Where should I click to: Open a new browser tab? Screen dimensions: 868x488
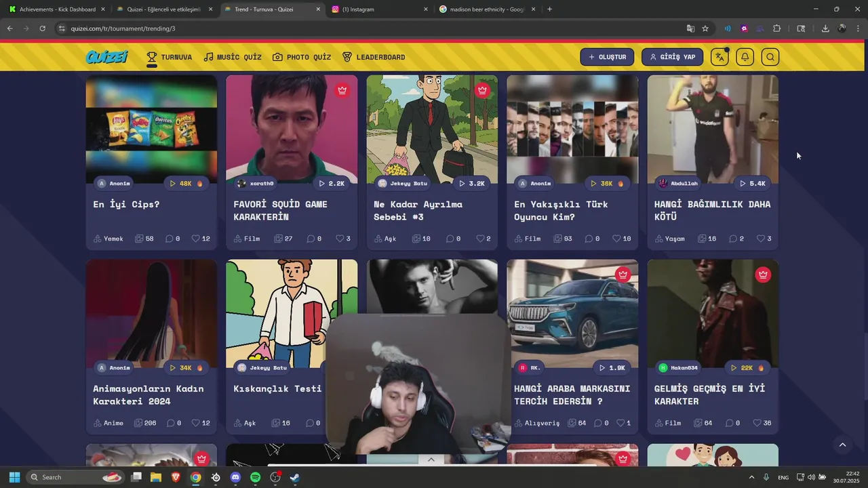[549, 9]
